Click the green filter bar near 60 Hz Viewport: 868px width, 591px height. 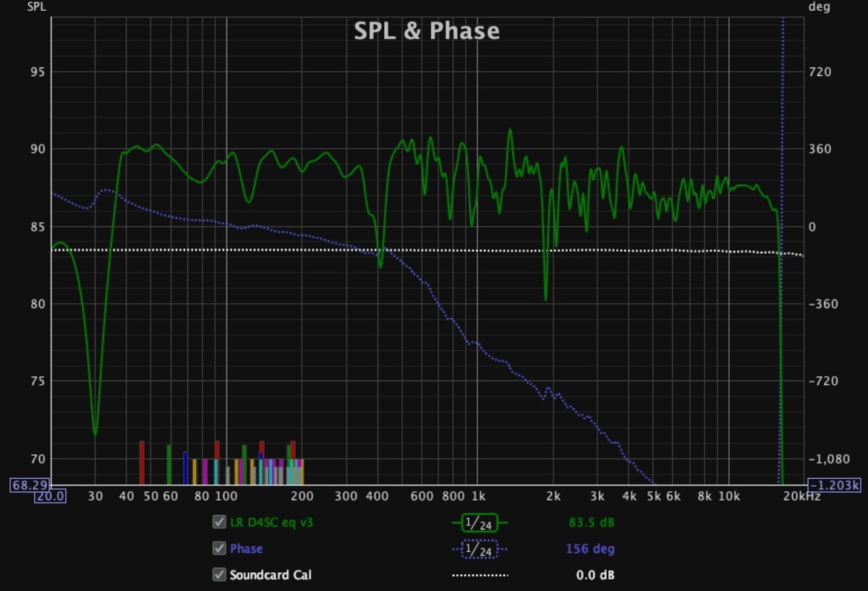point(169,464)
